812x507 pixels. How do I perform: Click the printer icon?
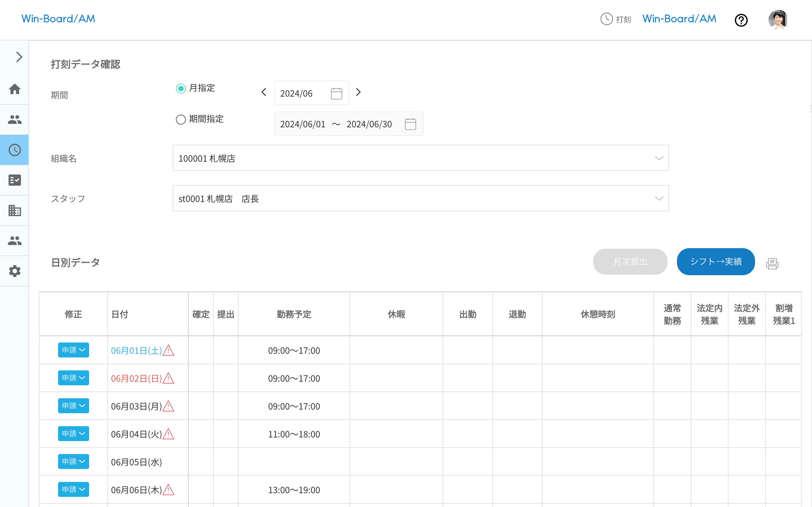(x=772, y=264)
